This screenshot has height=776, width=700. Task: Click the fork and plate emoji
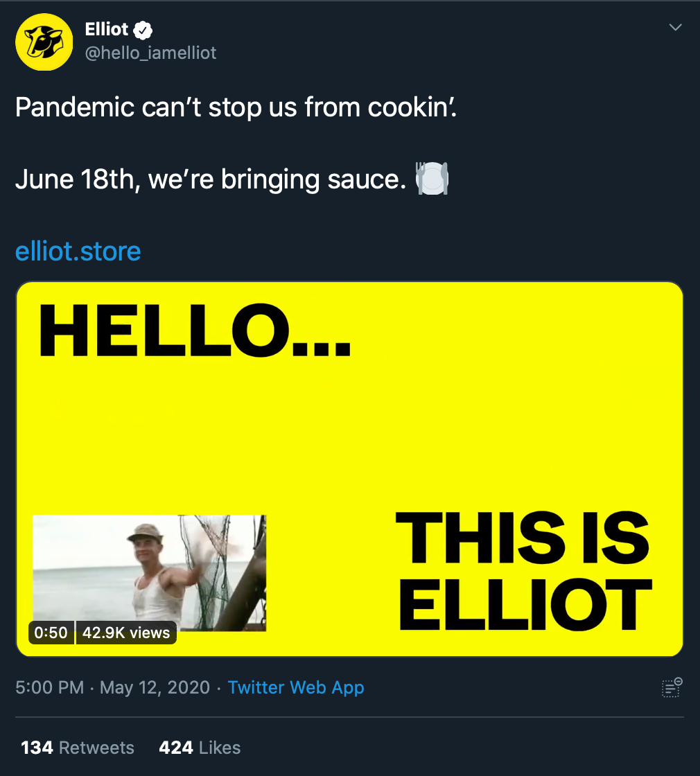tap(432, 179)
